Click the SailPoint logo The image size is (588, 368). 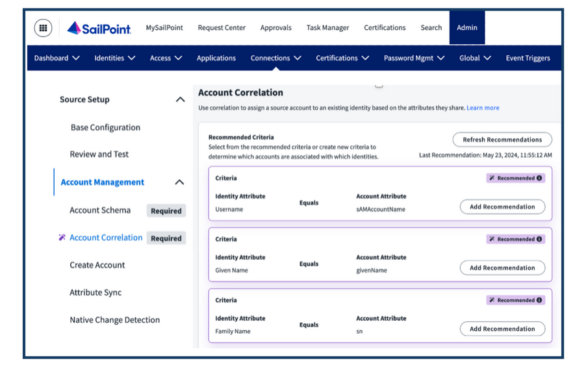[x=99, y=28]
